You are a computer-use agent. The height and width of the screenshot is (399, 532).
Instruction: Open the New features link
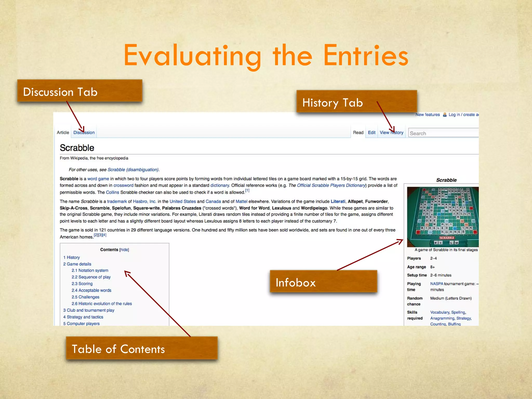tap(428, 115)
